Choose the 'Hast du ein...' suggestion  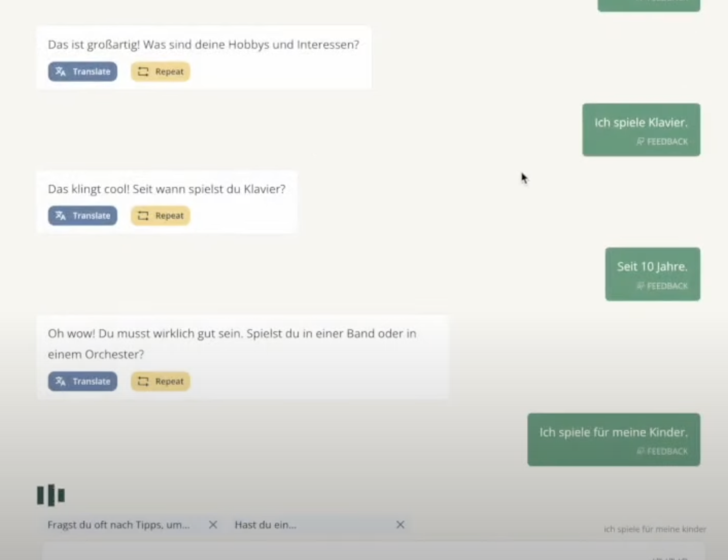click(x=265, y=525)
